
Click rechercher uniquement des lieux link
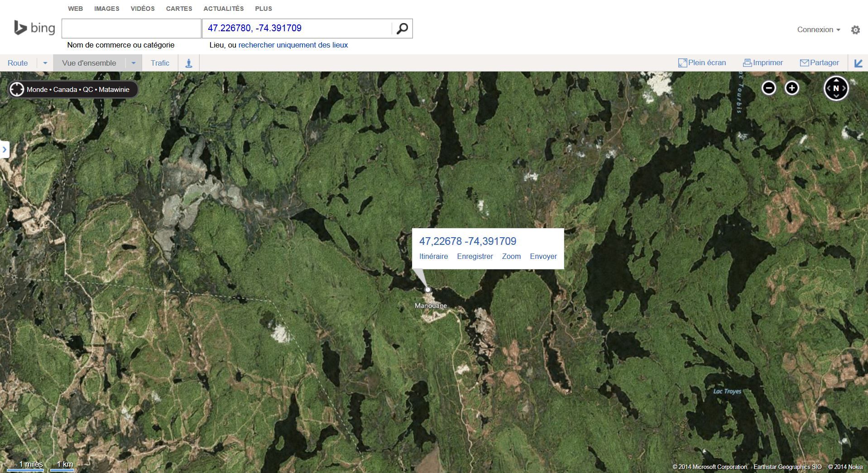(293, 45)
